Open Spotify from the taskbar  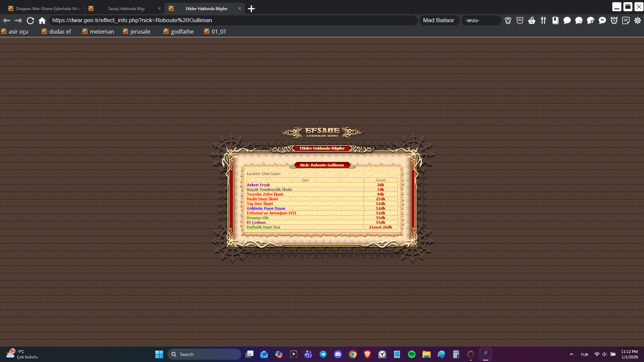[412, 354]
